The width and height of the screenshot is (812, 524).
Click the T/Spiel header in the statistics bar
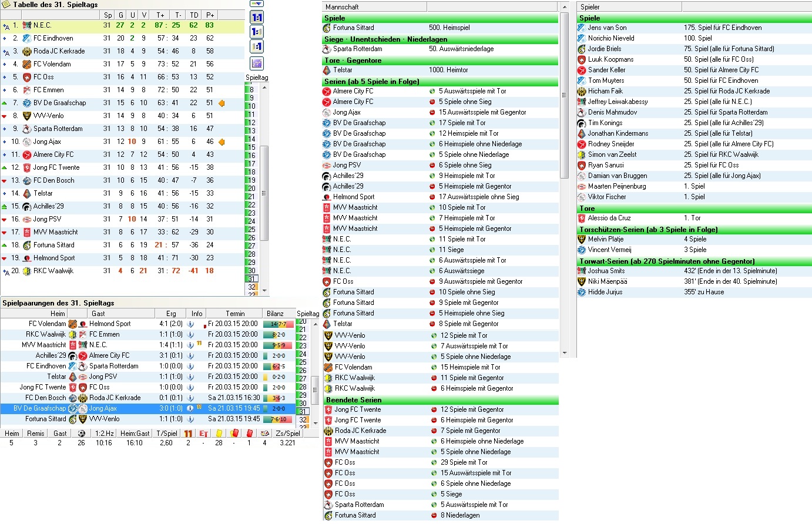pos(167,434)
